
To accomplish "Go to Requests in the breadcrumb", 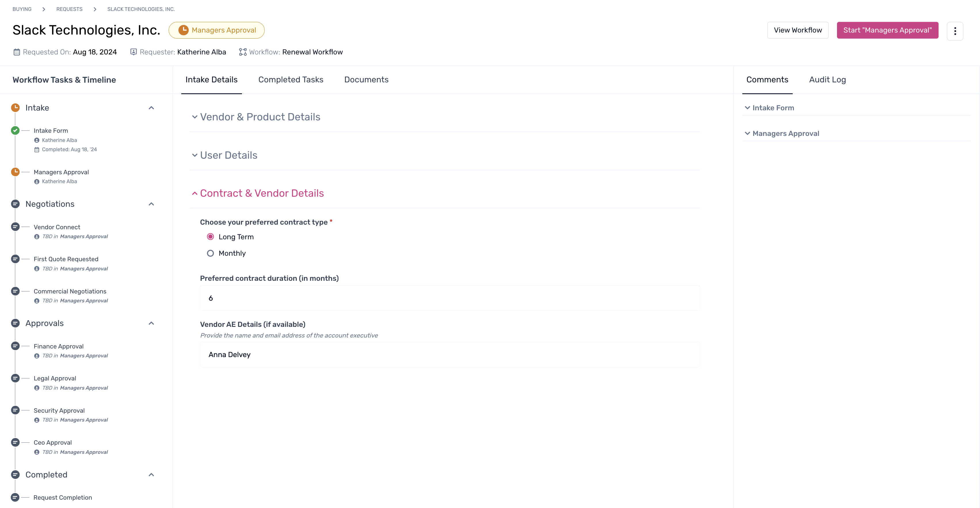I will point(69,9).
